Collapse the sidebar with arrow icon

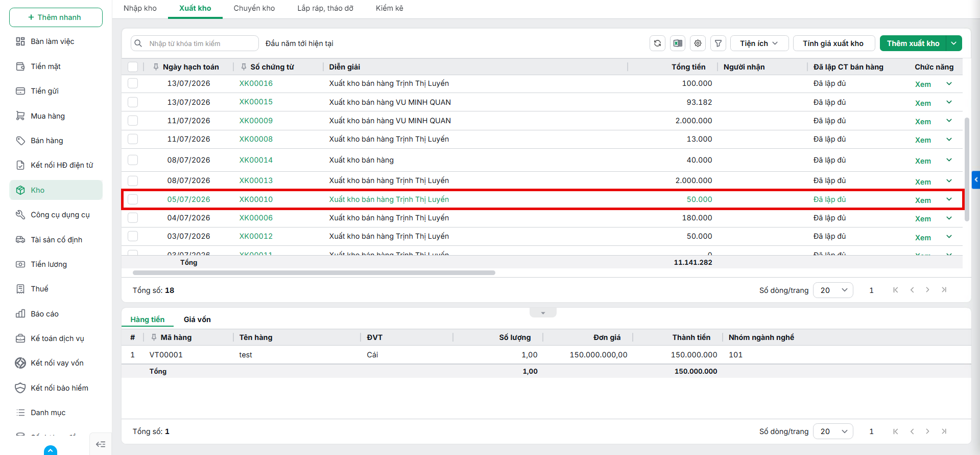pos(101,444)
